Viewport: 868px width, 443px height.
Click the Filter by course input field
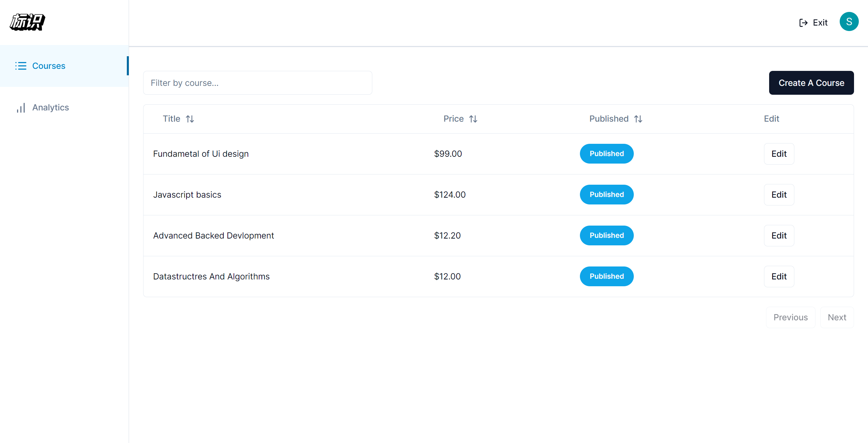click(x=257, y=83)
